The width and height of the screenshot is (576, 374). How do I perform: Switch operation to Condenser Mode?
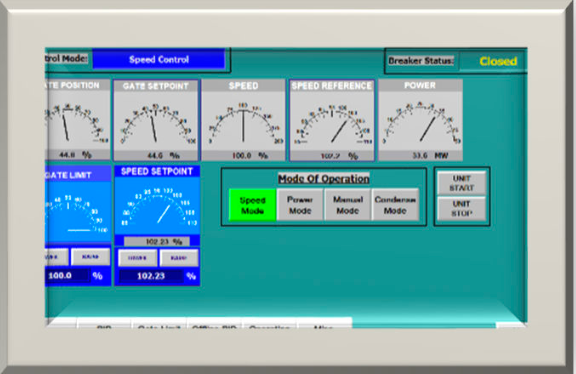click(395, 205)
